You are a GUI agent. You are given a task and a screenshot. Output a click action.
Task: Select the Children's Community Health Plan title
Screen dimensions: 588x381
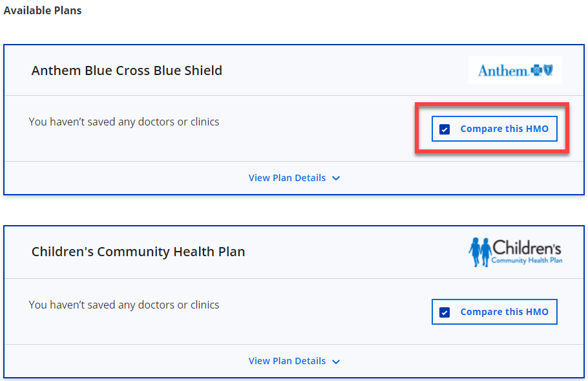tap(138, 252)
